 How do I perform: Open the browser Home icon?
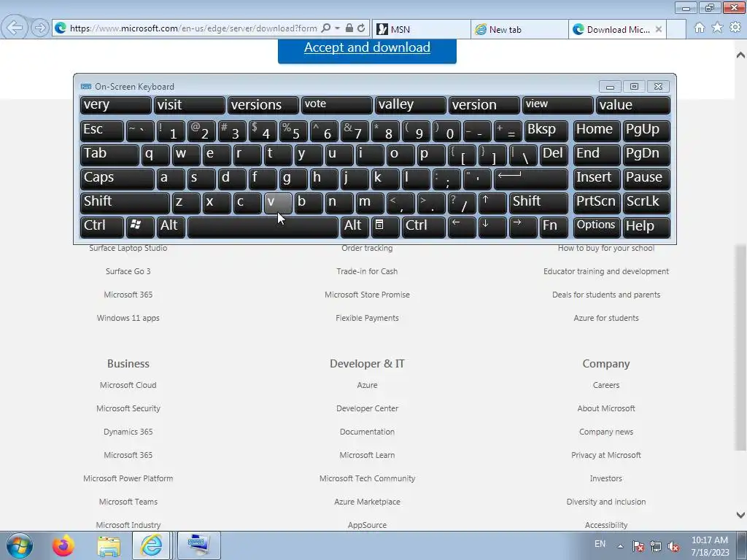click(x=700, y=28)
